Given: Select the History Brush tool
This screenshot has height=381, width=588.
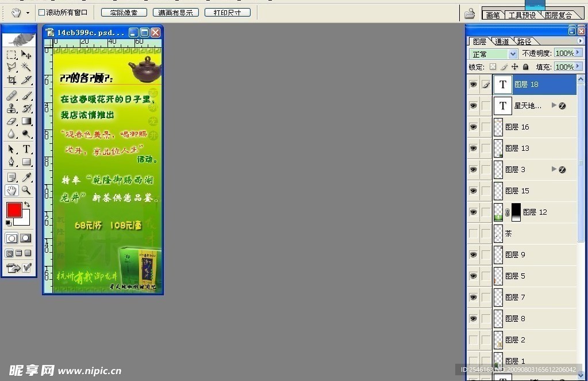Looking at the screenshot, I should [26, 108].
